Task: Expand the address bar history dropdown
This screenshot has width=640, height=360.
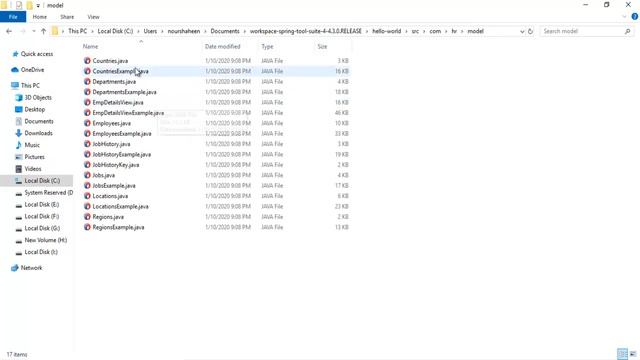Action: 522,31
